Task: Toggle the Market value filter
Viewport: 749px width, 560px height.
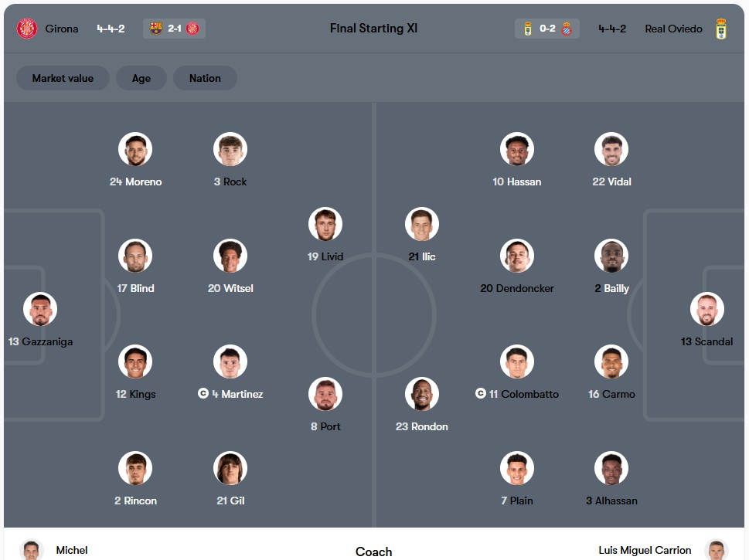Action: tap(63, 78)
